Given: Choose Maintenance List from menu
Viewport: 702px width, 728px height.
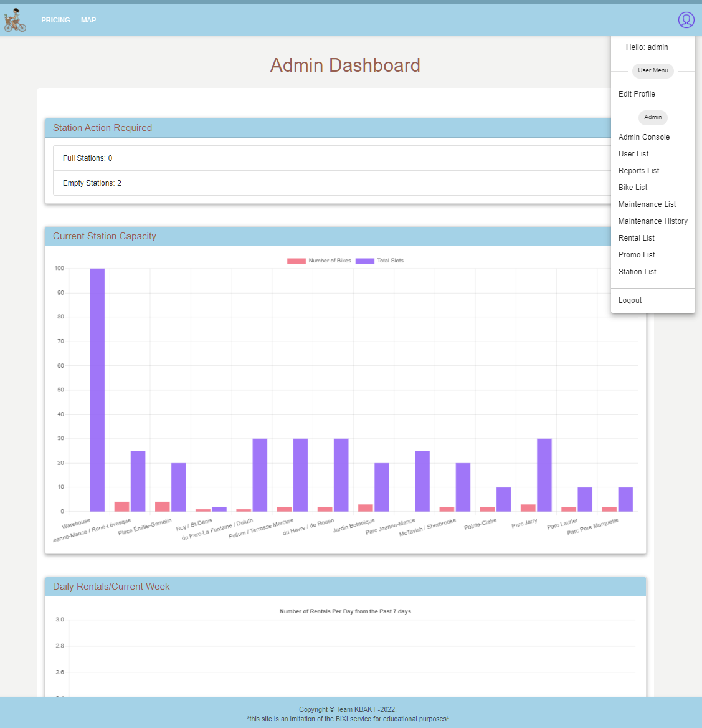Looking at the screenshot, I should (x=647, y=204).
